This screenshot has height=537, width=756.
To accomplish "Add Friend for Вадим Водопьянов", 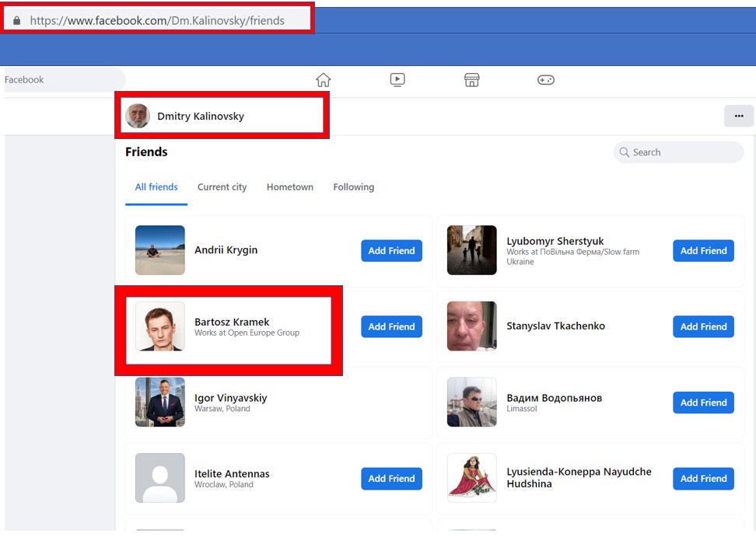I will (x=703, y=403).
